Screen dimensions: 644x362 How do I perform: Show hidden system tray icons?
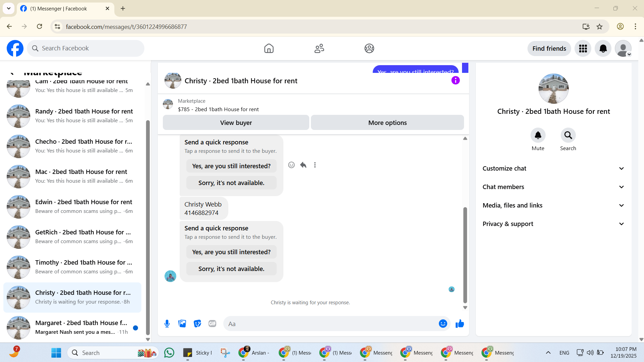coord(548,353)
